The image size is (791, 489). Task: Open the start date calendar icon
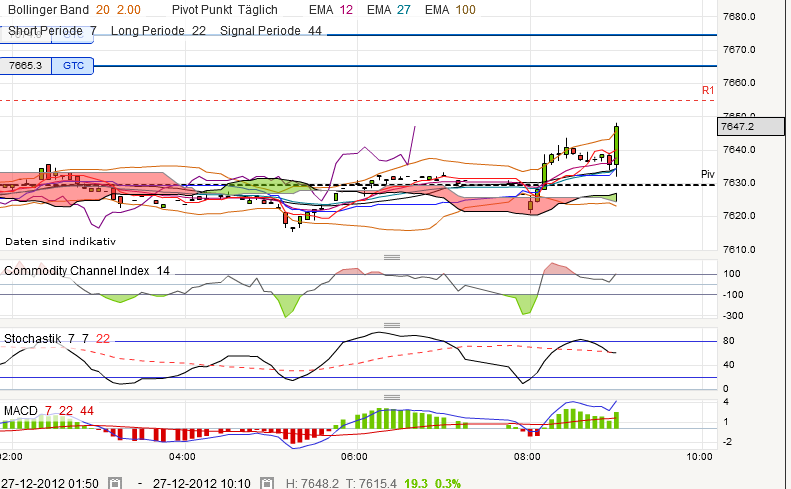tap(115, 483)
